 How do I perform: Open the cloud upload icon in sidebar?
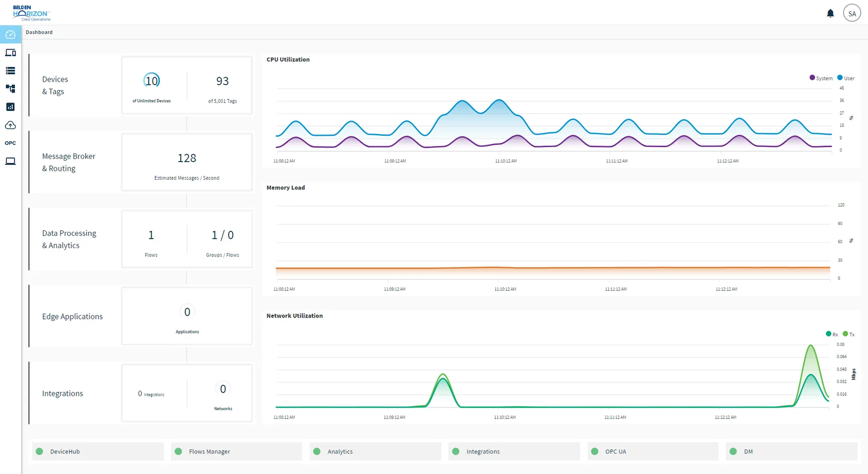pyautogui.click(x=10, y=125)
